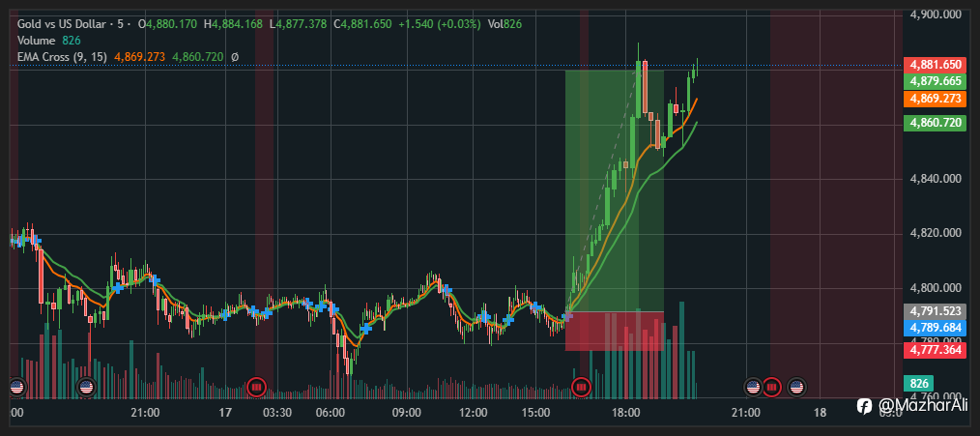This screenshot has height=436, width=980.
Task: Open the US flag event icon at chart's left edge
Action: pos(16,388)
